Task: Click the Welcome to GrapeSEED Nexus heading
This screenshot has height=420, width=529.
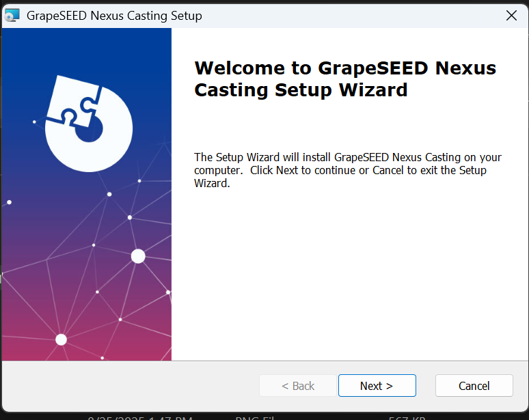Action: pyautogui.click(x=345, y=79)
